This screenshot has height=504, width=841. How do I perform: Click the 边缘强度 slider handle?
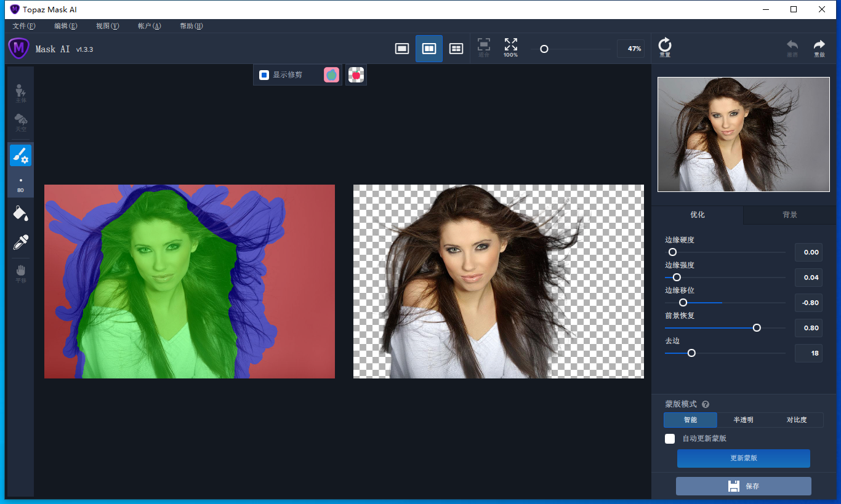click(x=677, y=278)
